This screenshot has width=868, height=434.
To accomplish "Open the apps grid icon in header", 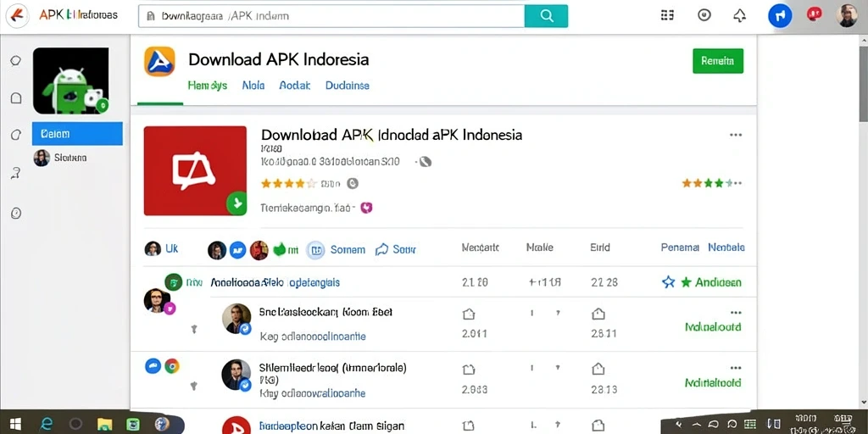I will pyautogui.click(x=668, y=15).
